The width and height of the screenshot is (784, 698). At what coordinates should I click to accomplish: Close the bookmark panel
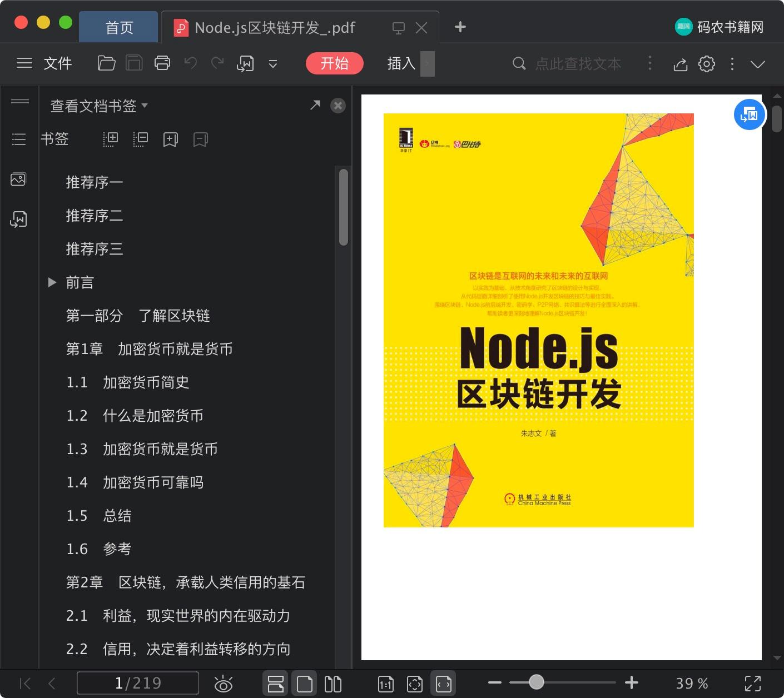(338, 106)
